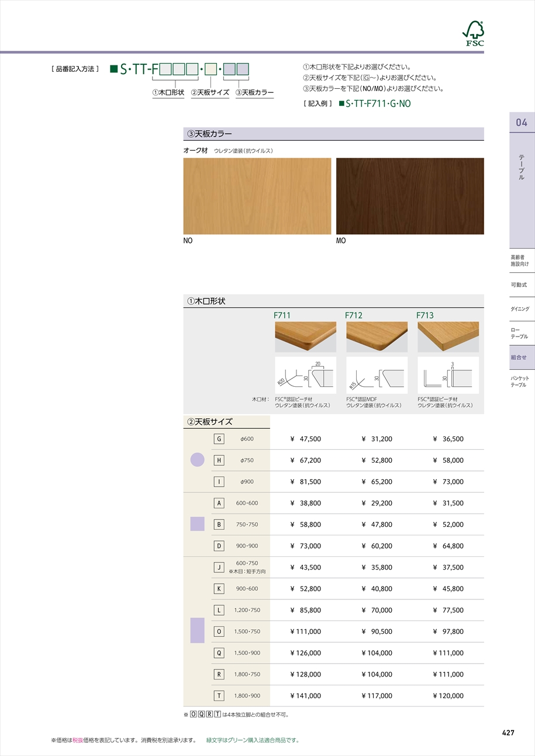The height and width of the screenshot is (756, 535).
Task: Select size code R box
Action: tap(219, 674)
